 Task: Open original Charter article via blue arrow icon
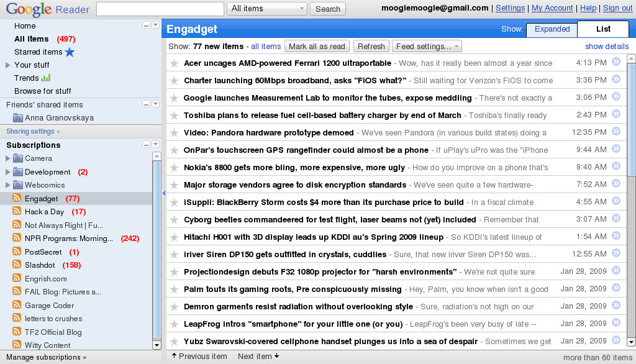(x=616, y=80)
